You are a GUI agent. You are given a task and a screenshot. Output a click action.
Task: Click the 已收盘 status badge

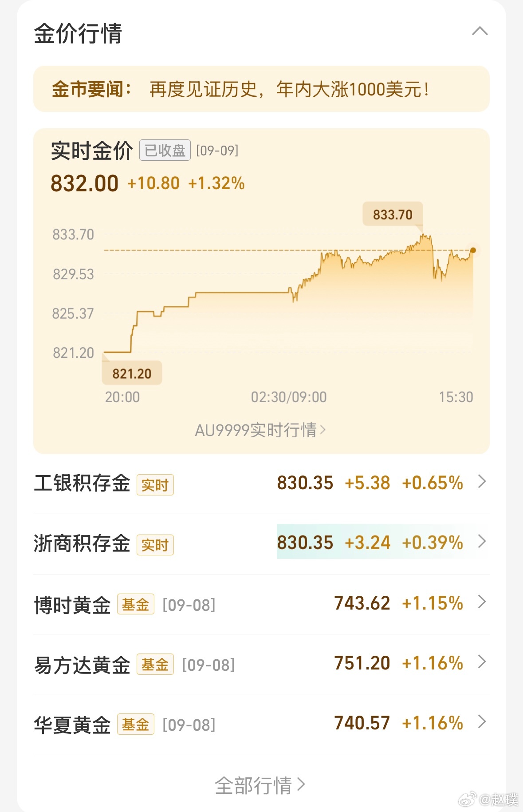pyautogui.click(x=165, y=150)
